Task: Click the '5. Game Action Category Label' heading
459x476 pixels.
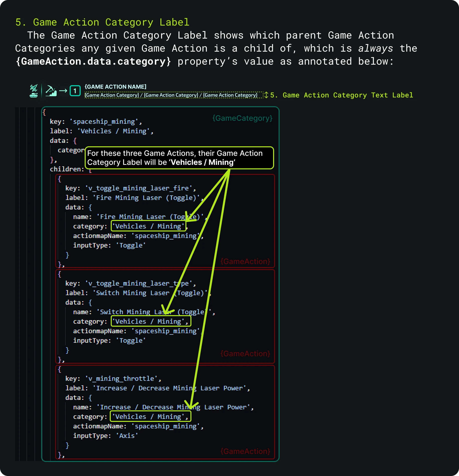Action: tap(102, 22)
